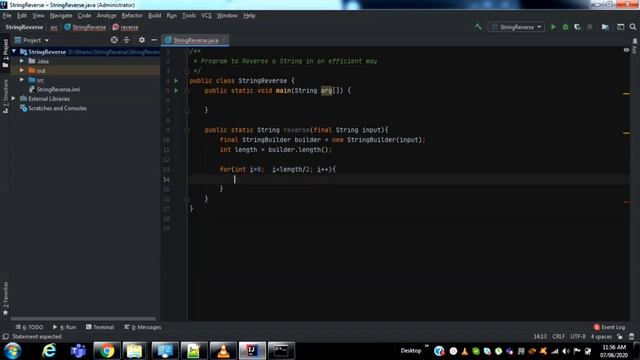Click StringReverse class breadcrumb in navigation bar
This screenshot has width=640, height=360.
click(x=85, y=27)
